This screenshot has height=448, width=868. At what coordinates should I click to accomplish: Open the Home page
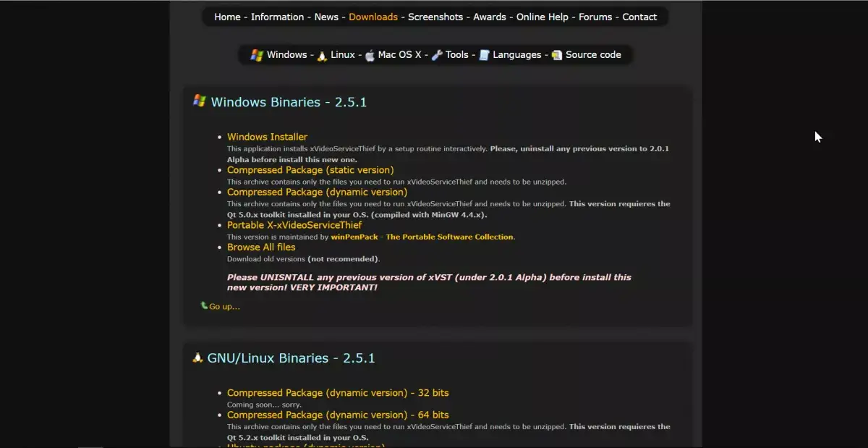coord(227,17)
